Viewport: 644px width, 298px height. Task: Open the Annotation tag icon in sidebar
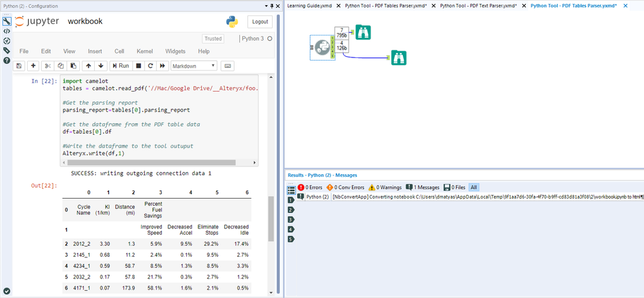point(6,50)
